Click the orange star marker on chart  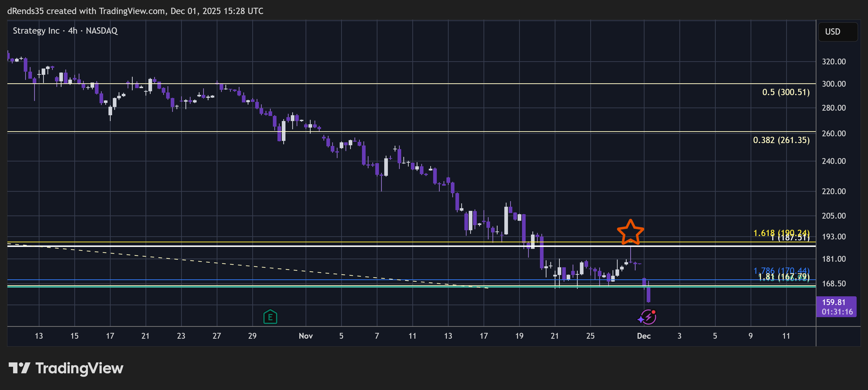(x=630, y=232)
